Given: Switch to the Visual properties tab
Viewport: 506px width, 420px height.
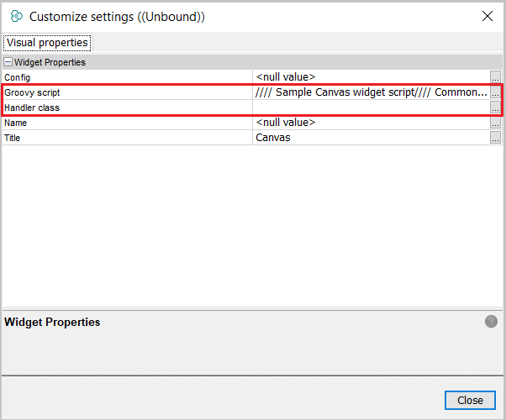Looking at the screenshot, I should point(46,42).
